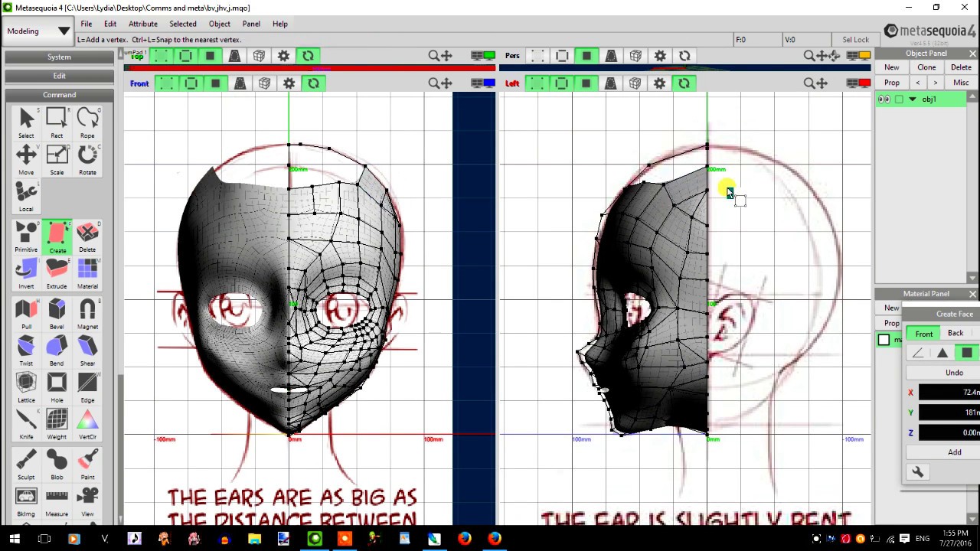Click Undo in Create Face panel

(954, 373)
